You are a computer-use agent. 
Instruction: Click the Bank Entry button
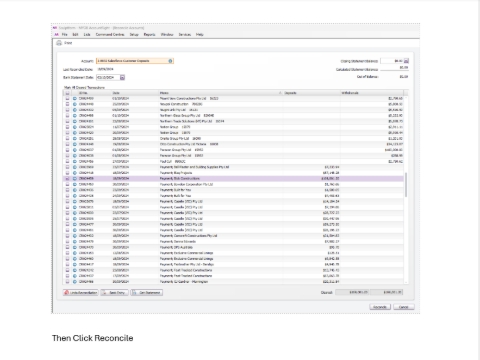[114, 293]
